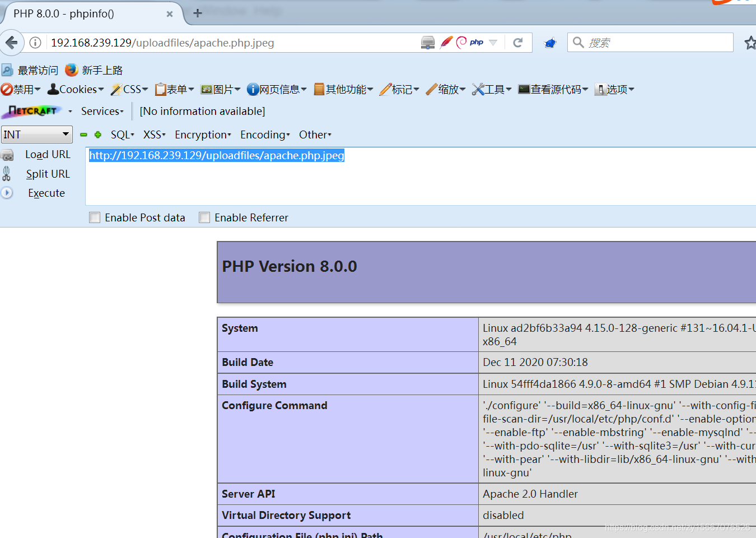Open the Netcraft Services menu
Image resolution: width=756 pixels, height=538 pixels.
click(x=102, y=111)
